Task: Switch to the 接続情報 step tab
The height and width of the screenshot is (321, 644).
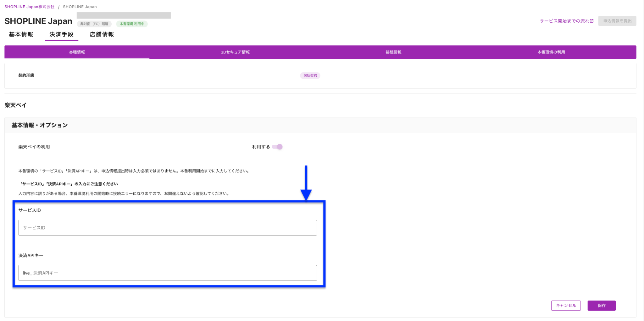Action: click(x=393, y=52)
